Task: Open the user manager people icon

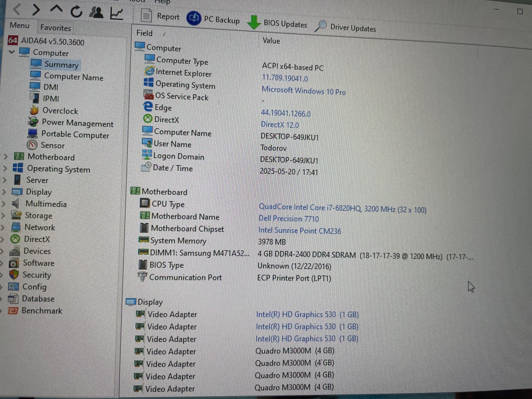Action: click(x=96, y=13)
